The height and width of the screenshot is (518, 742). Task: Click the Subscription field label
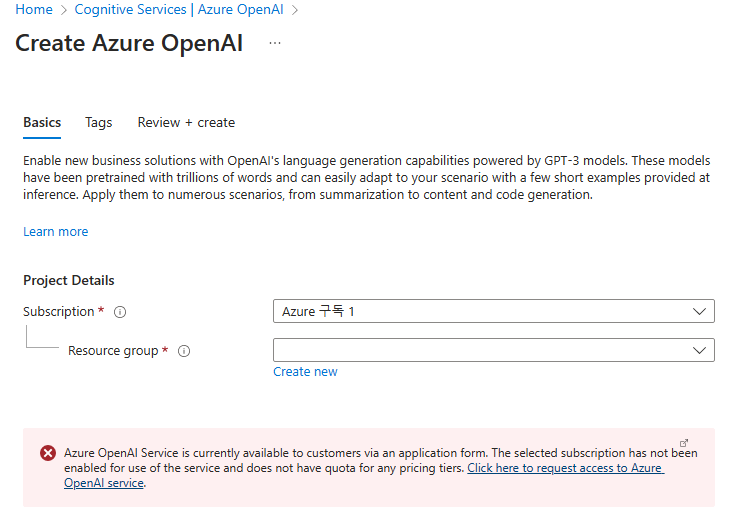point(59,312)
